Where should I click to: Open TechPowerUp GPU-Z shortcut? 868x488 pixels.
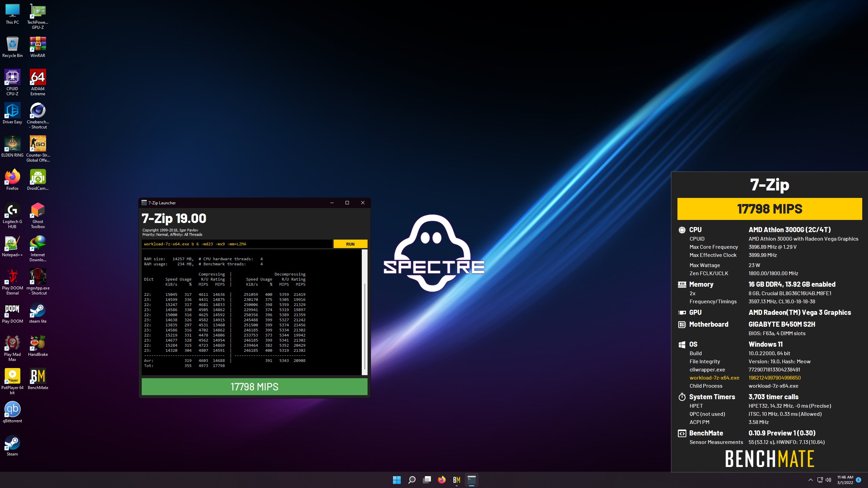pos(38,16)
